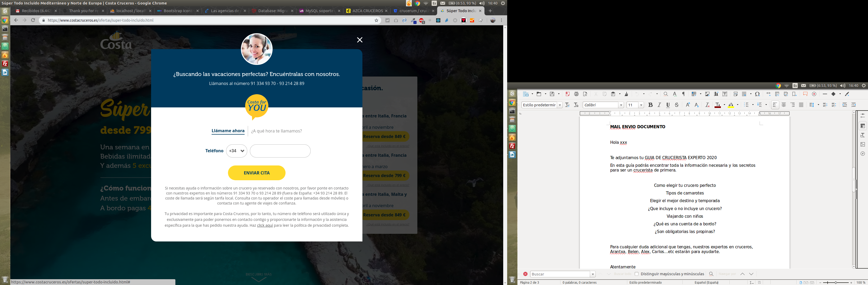This screenshot has height=285, width=868.
Task: Bookmark this page with the star icon
Action: pyautogui.click(x=376, y=21)
